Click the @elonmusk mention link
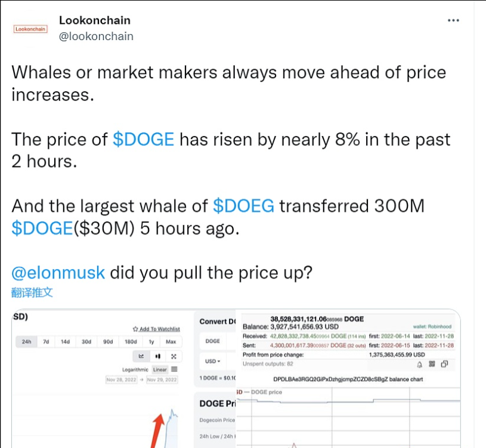486x448 pixels. click(58, 273)
